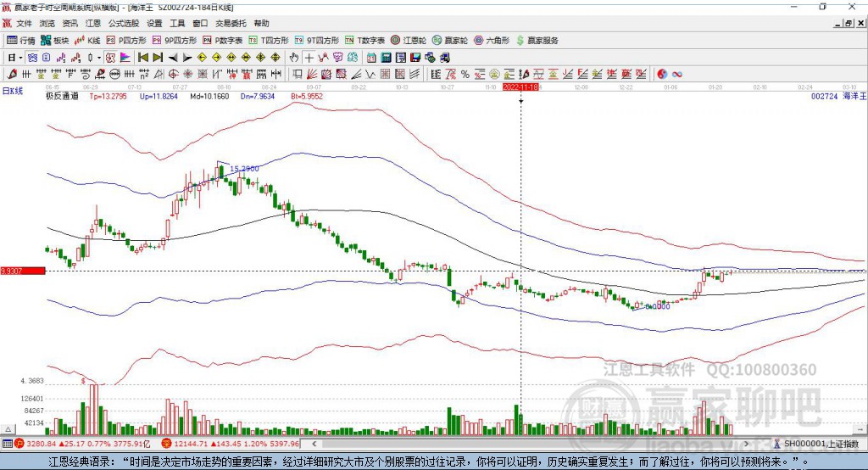Viewport: 868px width, 470px height.
Task: Click the Md=10.1660 value
Action: (x=209, y=97)
